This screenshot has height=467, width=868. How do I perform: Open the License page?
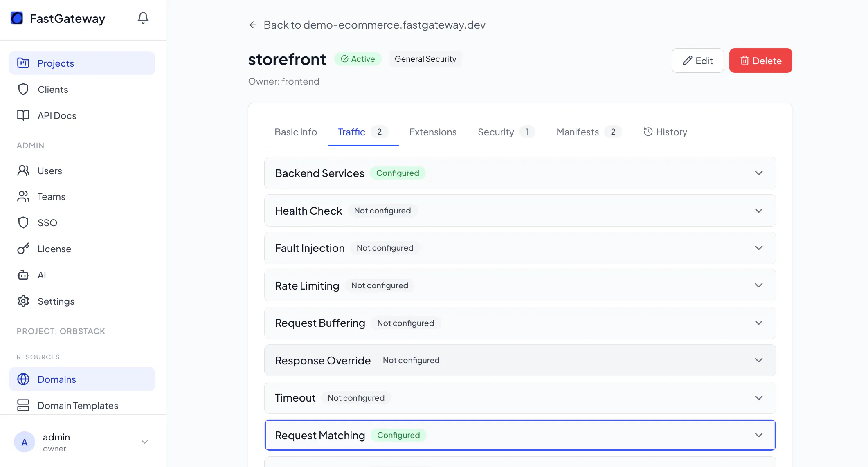(82, 249)
